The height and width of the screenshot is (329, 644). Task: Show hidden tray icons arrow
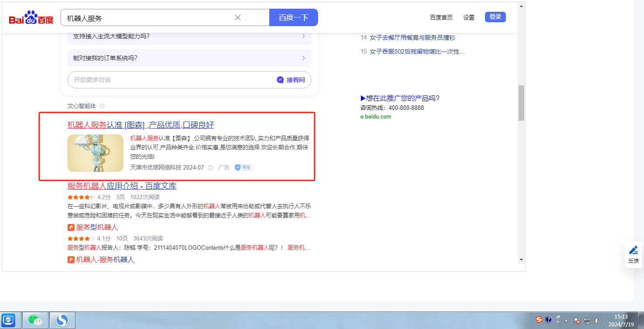pyautogui.click(x=566, y=321)
